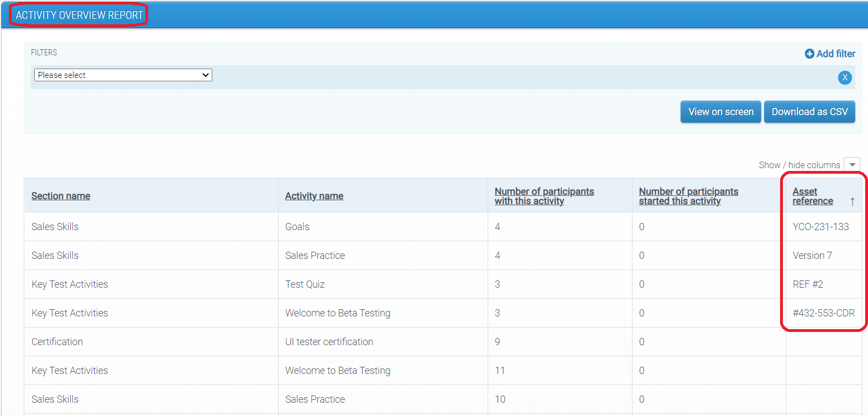Click the YCO-231-133 asset reference cell
Image resolution: width=868 pixels, height=416 pixels.
[x=820, y=227]
